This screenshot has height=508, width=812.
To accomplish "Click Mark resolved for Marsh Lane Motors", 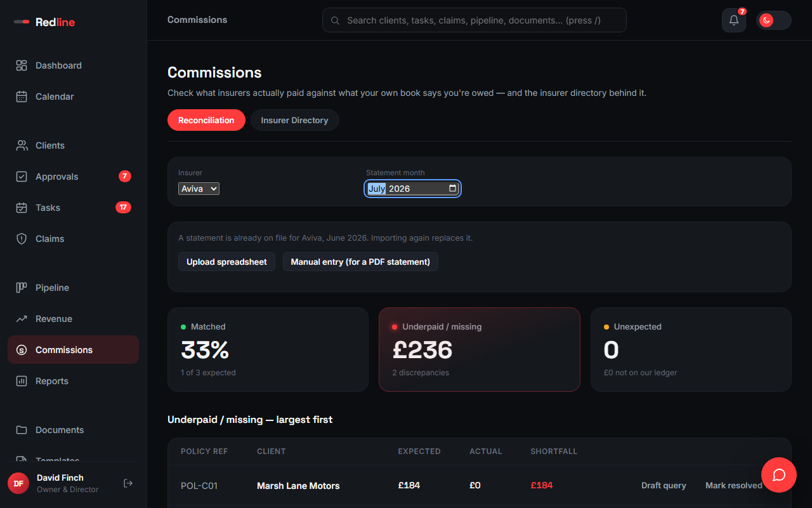I will coord(733,485).
